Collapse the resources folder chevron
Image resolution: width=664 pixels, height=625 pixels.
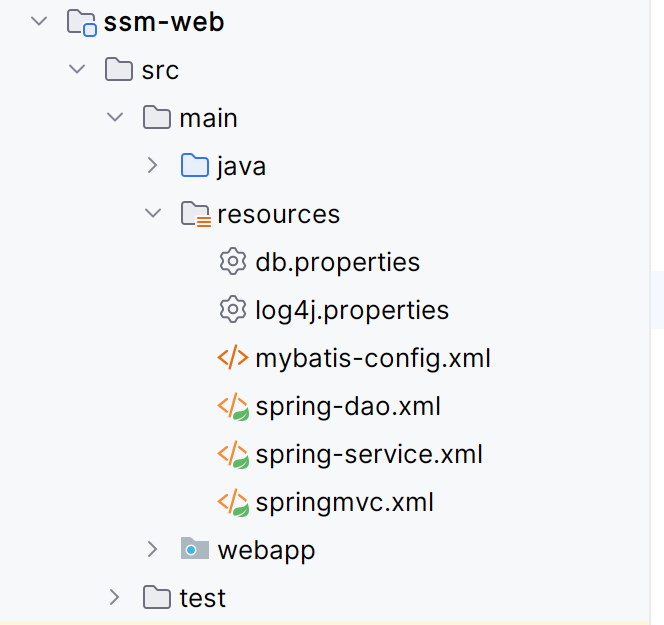153,214
